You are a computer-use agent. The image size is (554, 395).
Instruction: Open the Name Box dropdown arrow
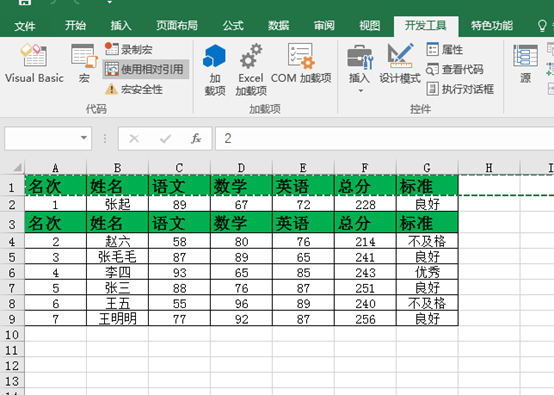[x=84, y=138]
